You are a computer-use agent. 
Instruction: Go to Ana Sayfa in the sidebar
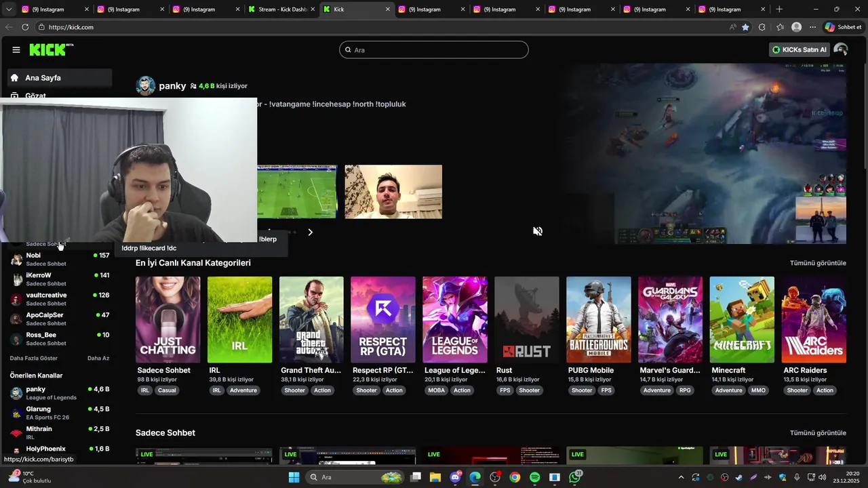click(x=60, y=78)
